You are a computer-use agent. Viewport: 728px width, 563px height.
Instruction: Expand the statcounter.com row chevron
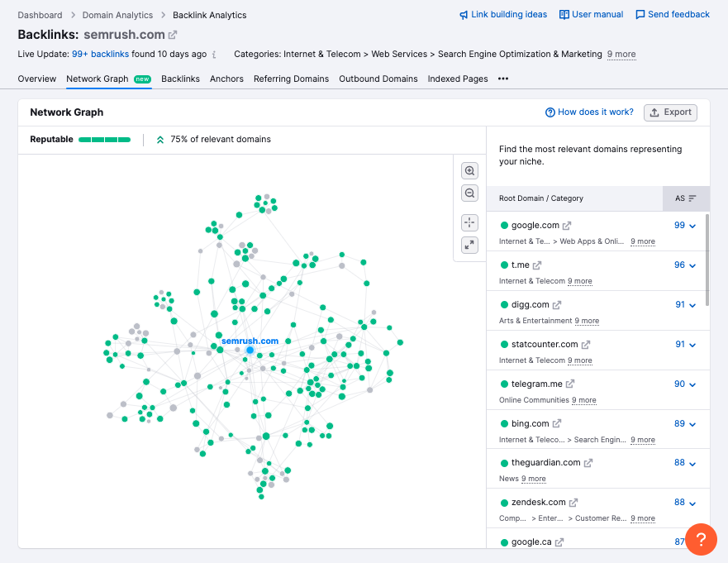[x=692, y=345]
